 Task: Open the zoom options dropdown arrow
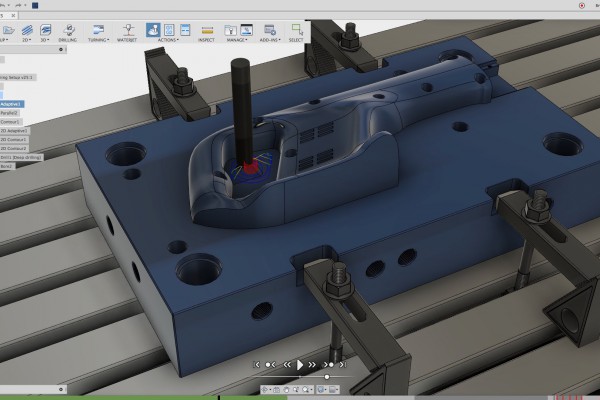coord(311,390)
